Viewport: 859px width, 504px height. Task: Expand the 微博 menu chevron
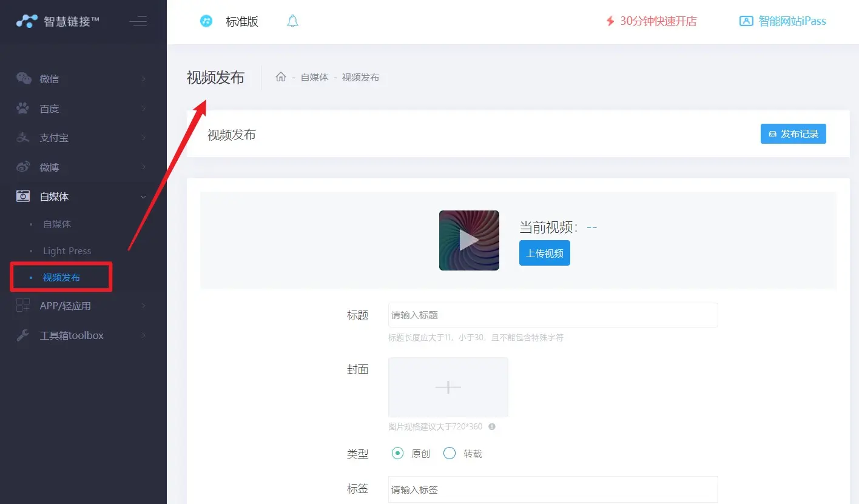[144, 167]
